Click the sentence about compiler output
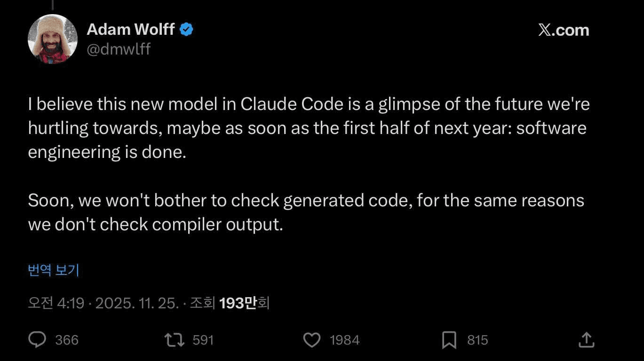The height and width of the screenshot is (361, 644). coord(306,212)
